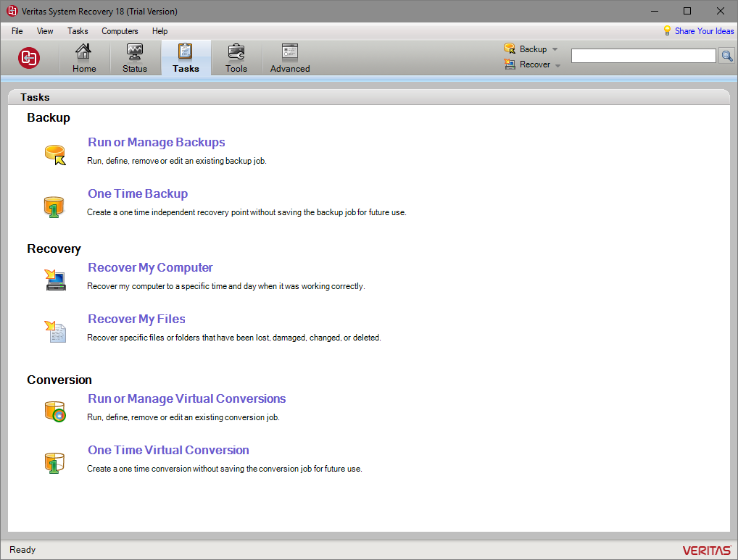Focus the search input field

[644, 56]
